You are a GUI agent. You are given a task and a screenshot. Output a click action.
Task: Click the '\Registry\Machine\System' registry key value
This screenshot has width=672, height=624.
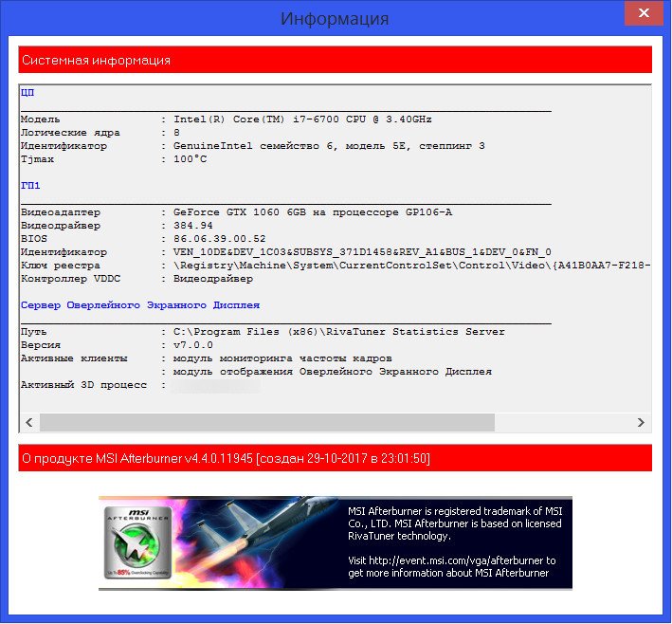click(412, 265)
